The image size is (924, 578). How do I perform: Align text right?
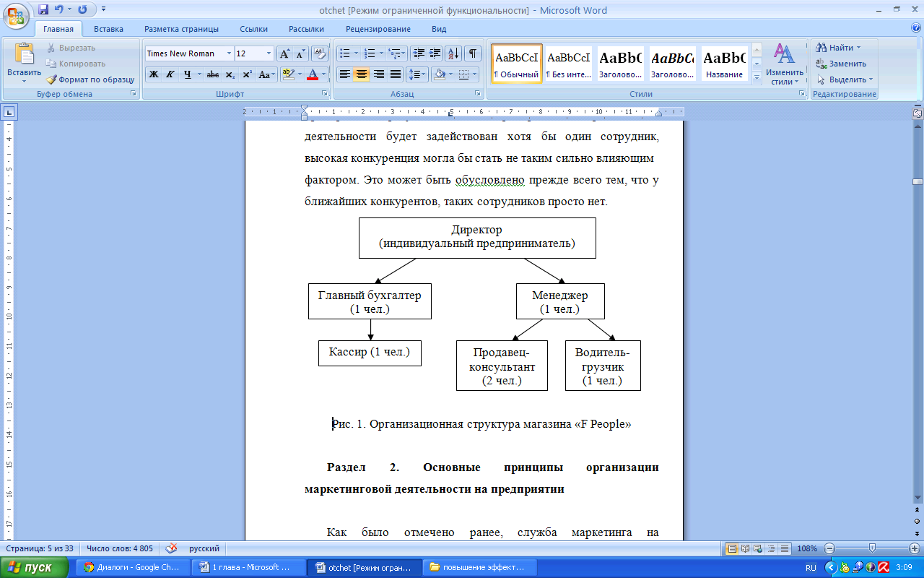[x=378, y=74]
